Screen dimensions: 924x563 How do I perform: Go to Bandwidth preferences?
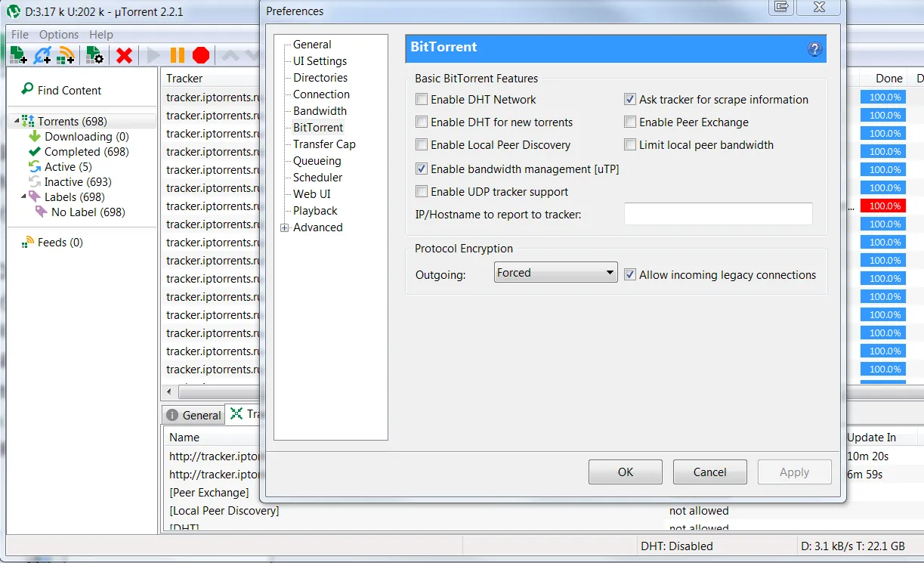(320, 111)
